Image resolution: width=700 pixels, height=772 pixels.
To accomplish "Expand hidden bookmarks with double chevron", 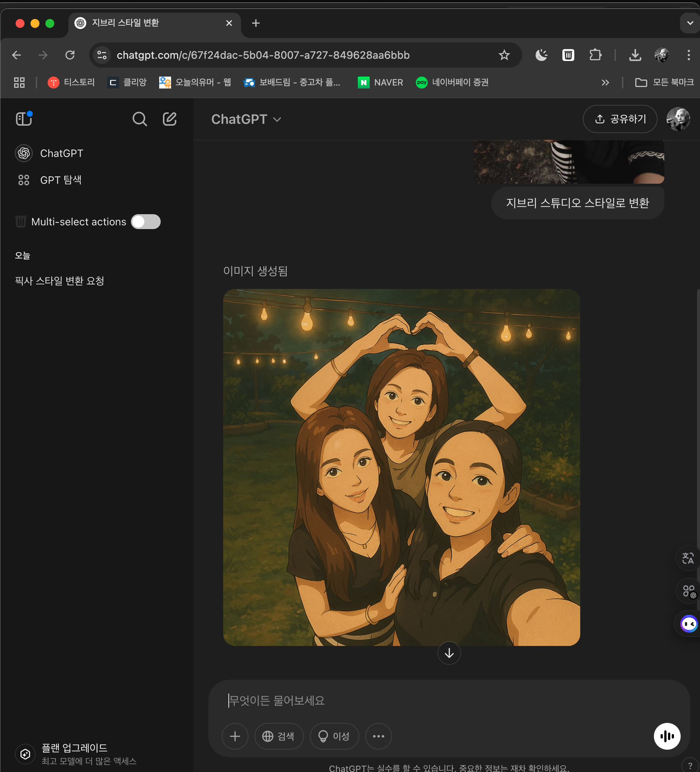I will pos(605,82).
